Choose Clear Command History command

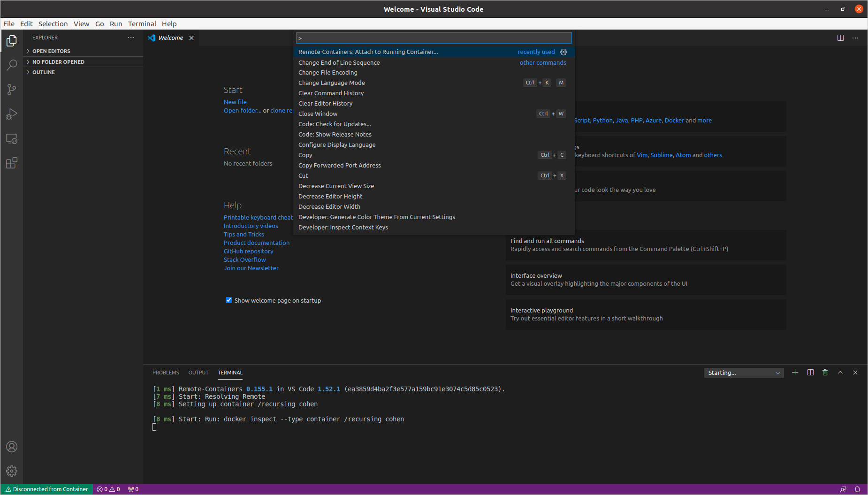(x=434, y=93)
